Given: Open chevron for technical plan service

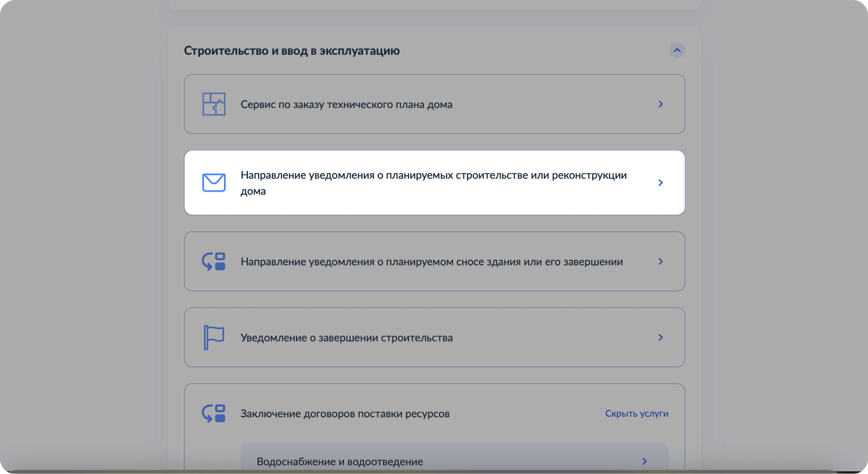Looking at the screenshot, I should 660,104.
